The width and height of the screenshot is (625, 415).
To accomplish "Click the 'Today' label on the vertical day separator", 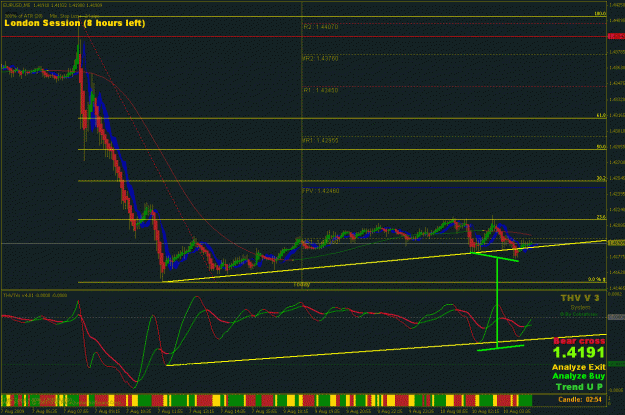I will pos(302,285).
